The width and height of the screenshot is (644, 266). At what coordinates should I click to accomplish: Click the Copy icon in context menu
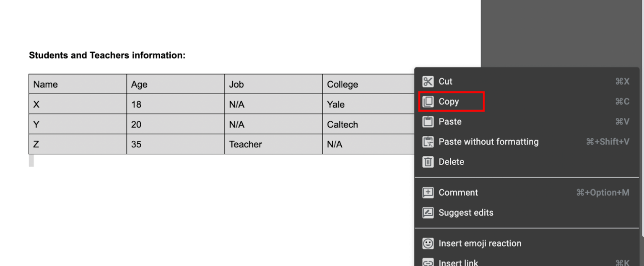click(428, 102)
